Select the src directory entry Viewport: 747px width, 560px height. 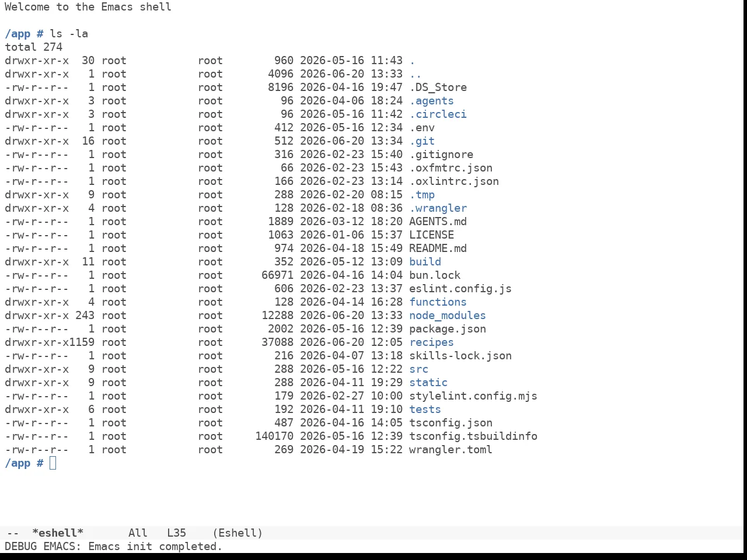[x=418, y=369]
